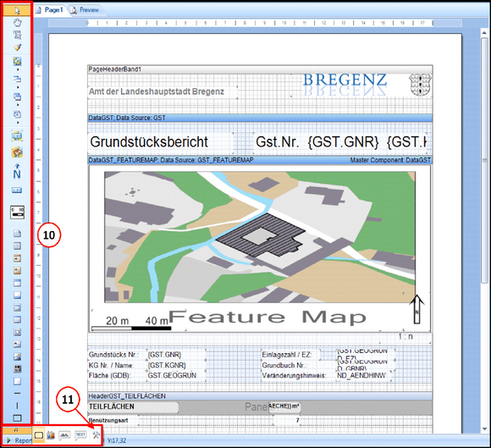Select the 20 m 40 m scale bar
Image resolution: width=491 pixels, height=448 pixels.
point(131,324)
